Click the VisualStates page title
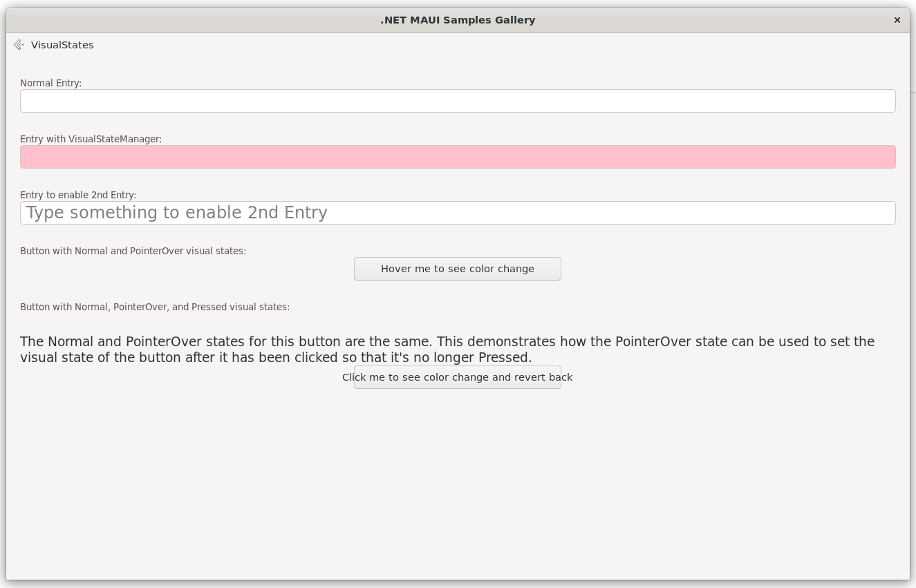 coord(62,45)
